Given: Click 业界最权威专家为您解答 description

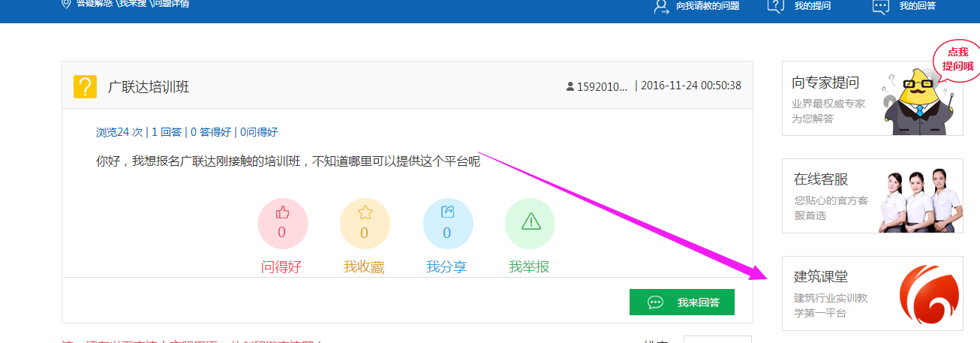Looking at the screenshot, I should click(x=828, y=111).
